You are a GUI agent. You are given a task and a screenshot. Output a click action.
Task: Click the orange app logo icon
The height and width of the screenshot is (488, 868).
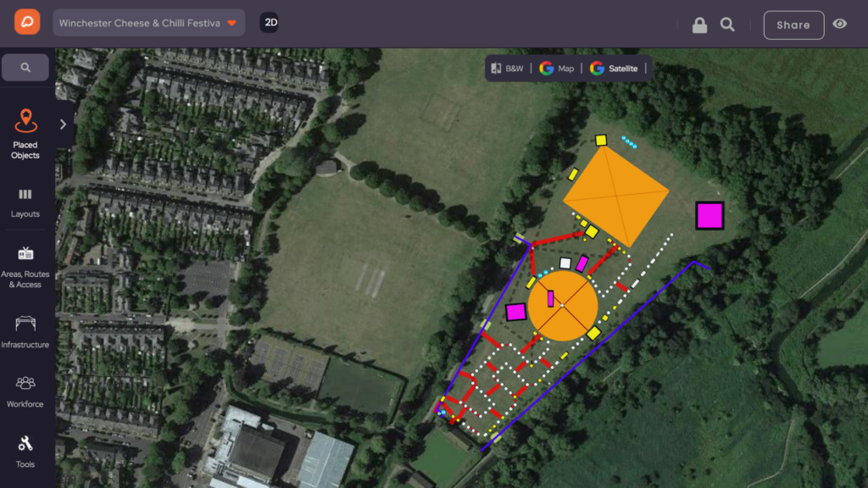click(27, 22)
